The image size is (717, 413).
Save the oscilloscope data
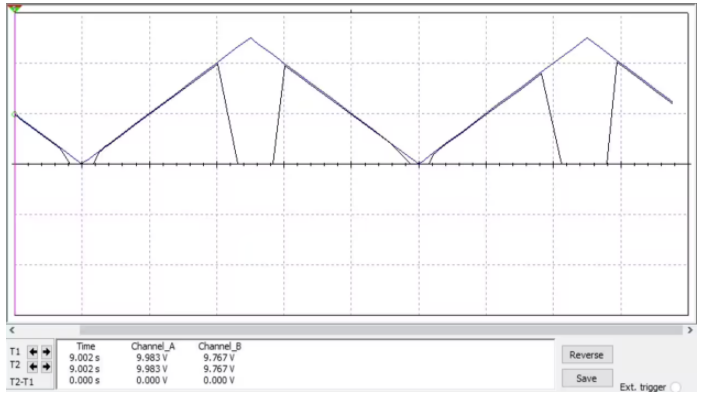[587, 378]
